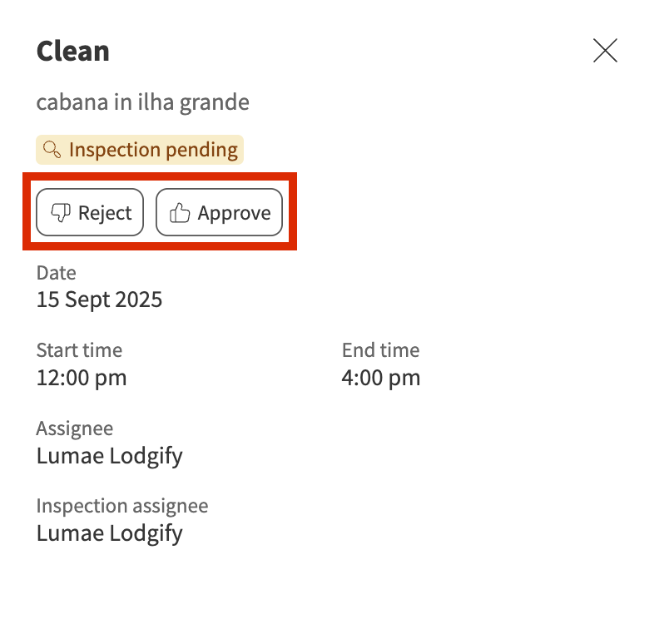Click the thumbs-down icon on Reject
Image resolution: width=659 pixels, height=644 pixels.
(x=61, y=213)
